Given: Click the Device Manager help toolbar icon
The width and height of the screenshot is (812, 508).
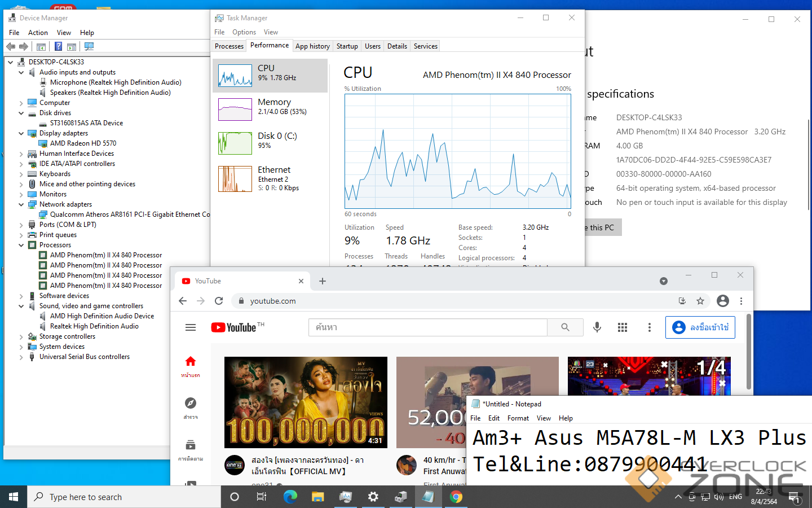Looking at the screenshot, I should (x=58, y=46).
